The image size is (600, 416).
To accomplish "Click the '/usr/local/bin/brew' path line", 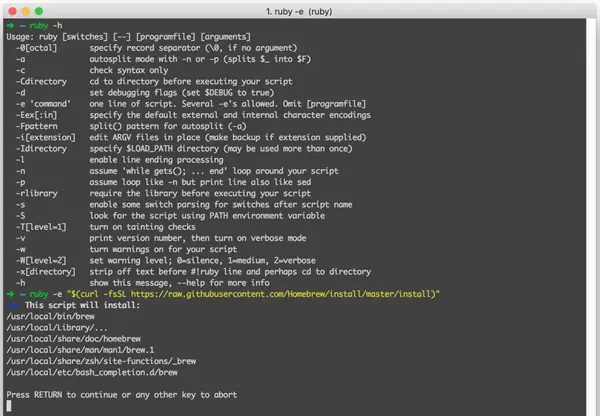I will tap(51, 316).
